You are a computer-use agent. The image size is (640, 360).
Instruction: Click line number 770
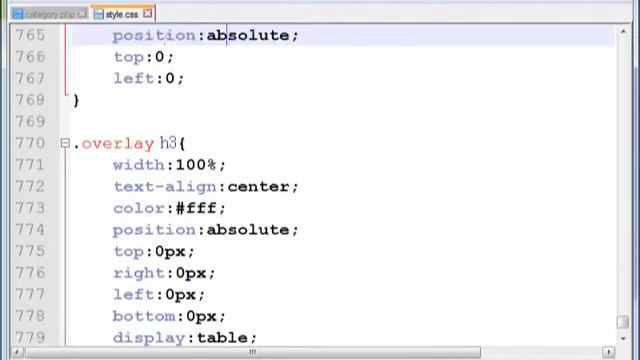[30, 143]
